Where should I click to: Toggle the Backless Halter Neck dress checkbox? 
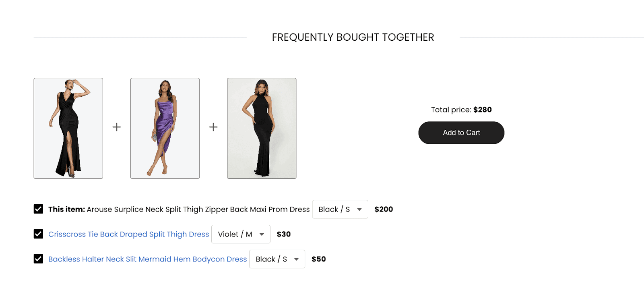pyautogui.click(x=38, y=259)
